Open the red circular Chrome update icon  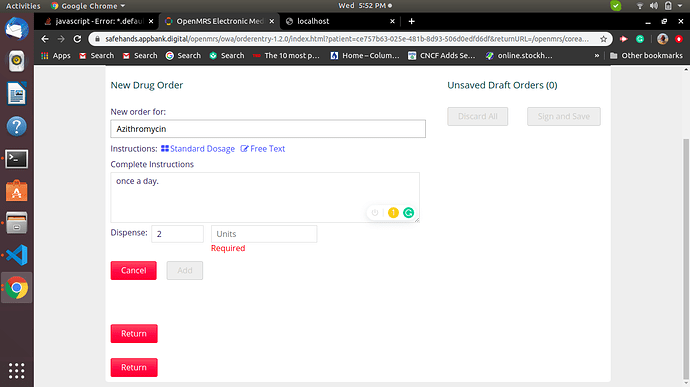(679, 39)
